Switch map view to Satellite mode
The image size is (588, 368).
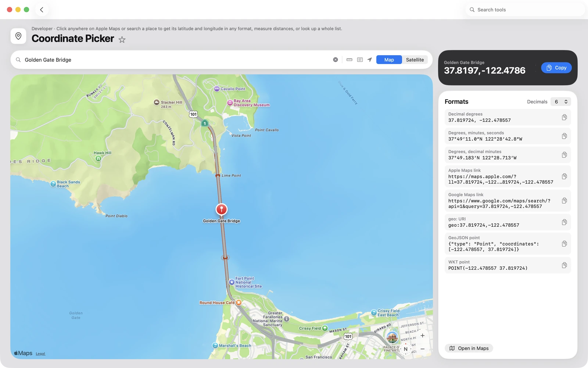tap(415, 60)
